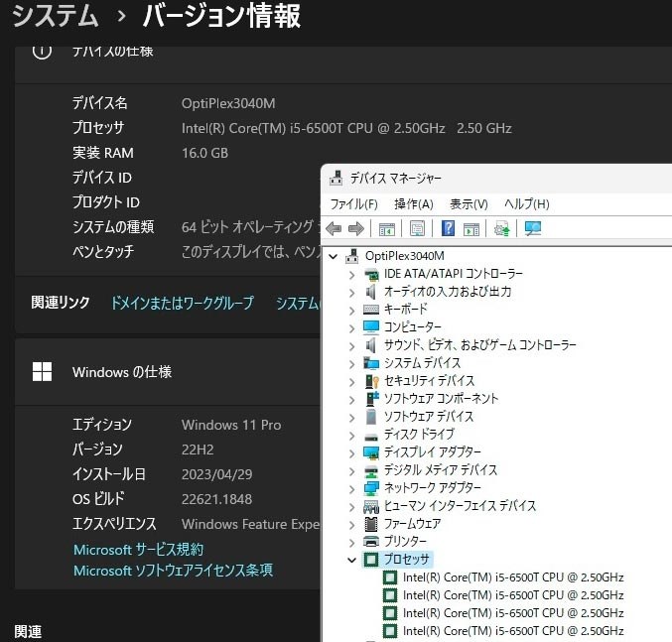
Task: Click the ソフトウェア コンポーネント icon
Action: (x=372, y=398)
